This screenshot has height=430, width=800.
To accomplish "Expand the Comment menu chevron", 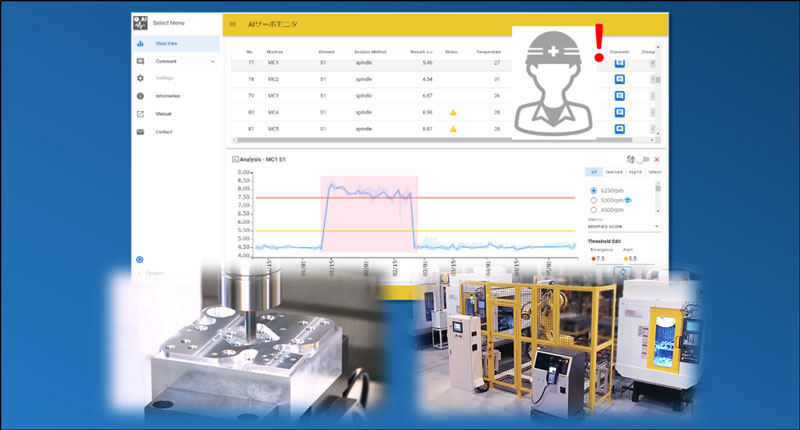I will [x=212, y=61].
